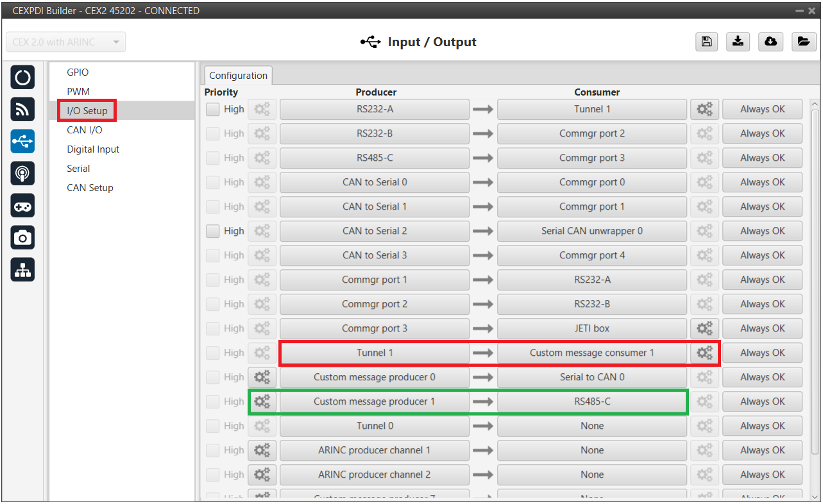Open the gamepad controller sidebar section
This screenshot has height=504, width=823.
(x=22, y=206)
